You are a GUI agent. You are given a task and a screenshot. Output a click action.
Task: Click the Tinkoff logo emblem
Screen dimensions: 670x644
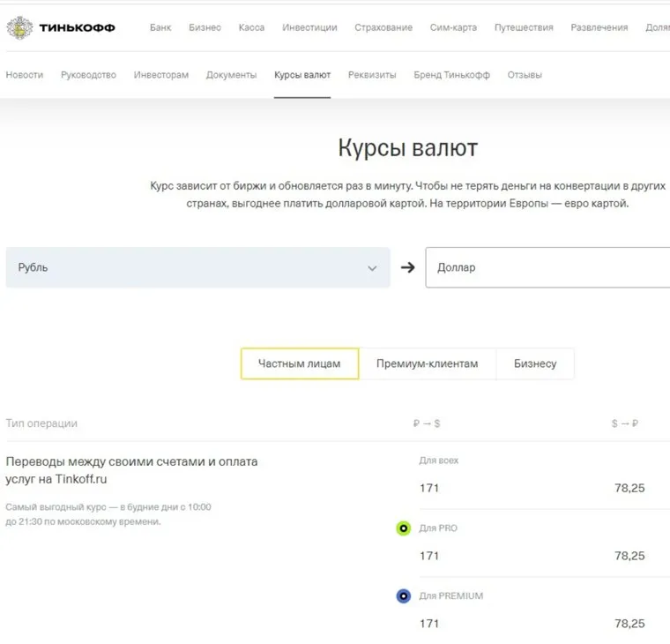(x=19, y=28)
